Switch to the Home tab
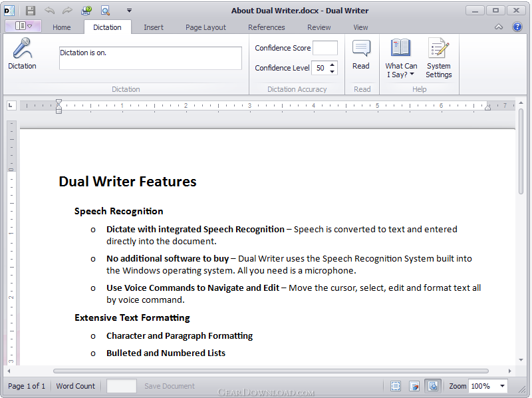Screen dimensions: 532x398 62,27
